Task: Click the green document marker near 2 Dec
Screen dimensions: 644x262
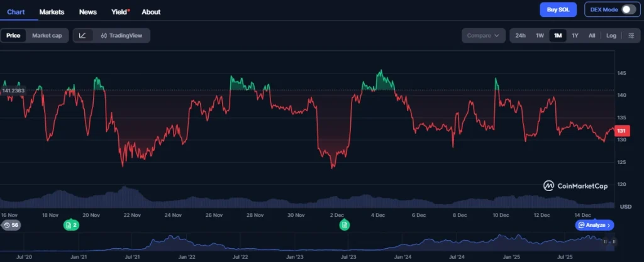Action: click(344, 225)
